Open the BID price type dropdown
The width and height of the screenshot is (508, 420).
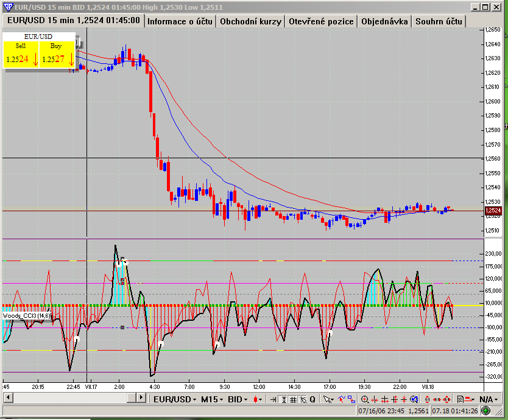pyautogui.click(x=238, y=399)
